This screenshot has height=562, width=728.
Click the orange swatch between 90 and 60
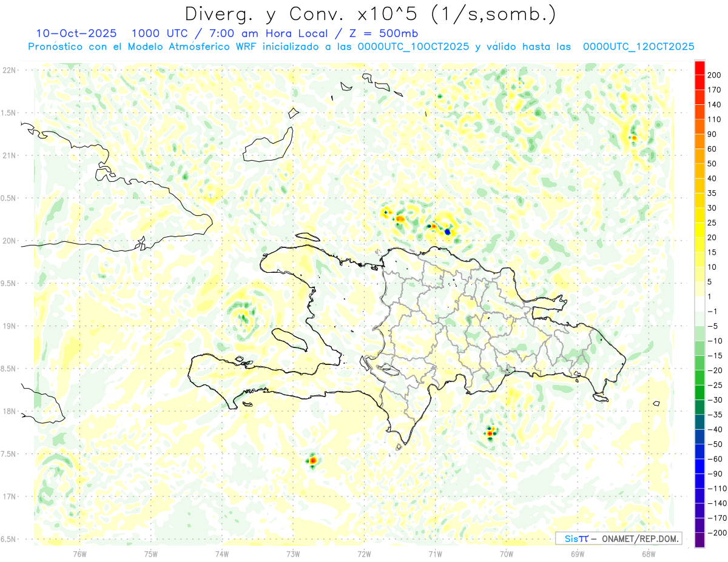coord(700,142)
